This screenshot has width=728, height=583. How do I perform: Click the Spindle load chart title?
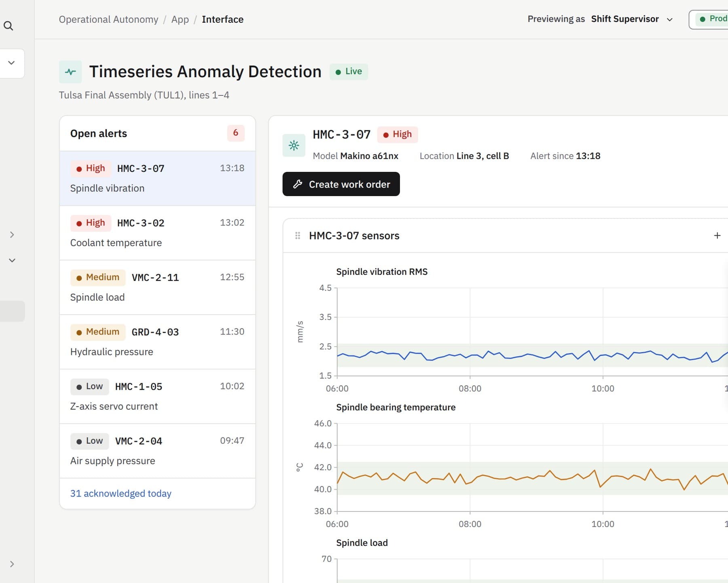coord(362,543)
